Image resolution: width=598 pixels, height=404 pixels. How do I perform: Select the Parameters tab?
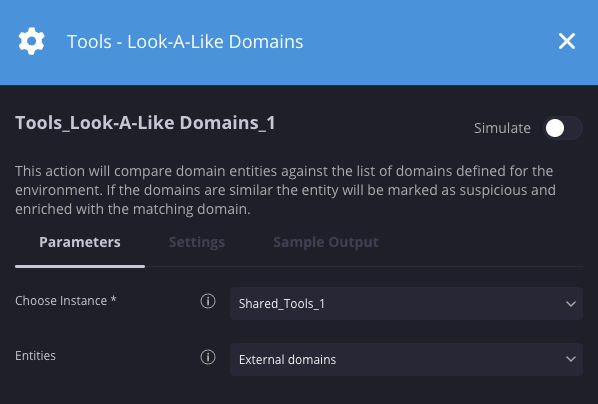pyautogui.click(x=80, y=242)
